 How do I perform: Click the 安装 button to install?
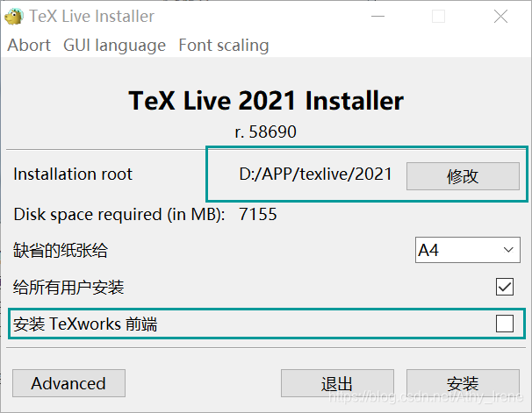[463, 383]
